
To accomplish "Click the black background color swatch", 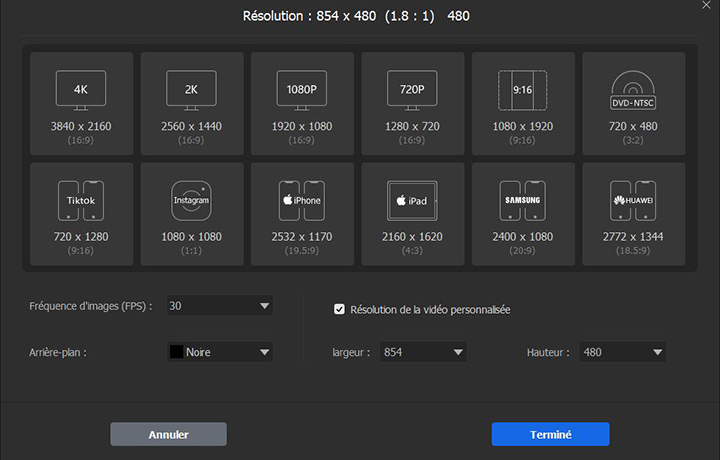I will (176, 352).
